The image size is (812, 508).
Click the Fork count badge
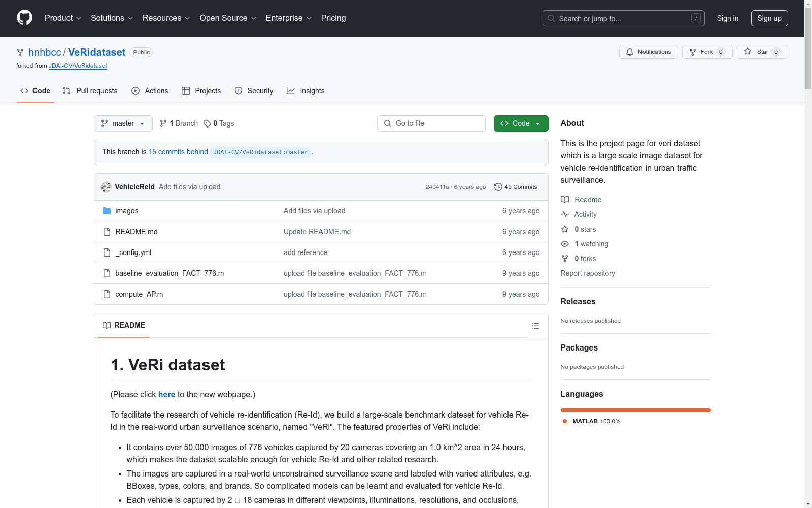(721, 52)
